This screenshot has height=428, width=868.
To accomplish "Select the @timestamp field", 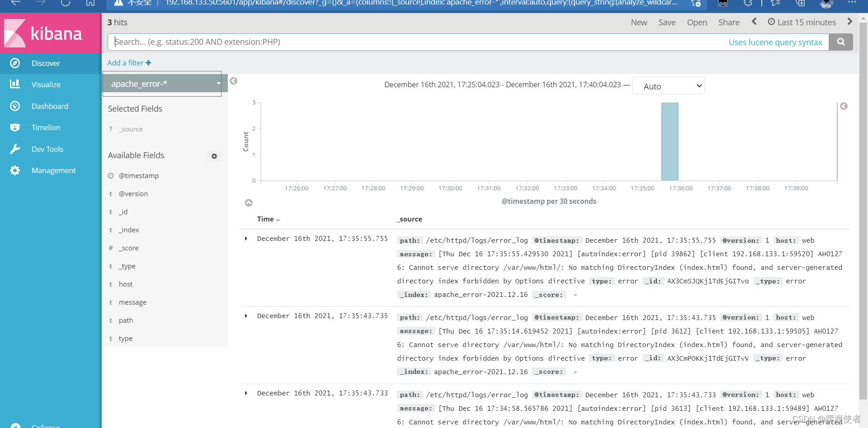I will tap(138, 176).
